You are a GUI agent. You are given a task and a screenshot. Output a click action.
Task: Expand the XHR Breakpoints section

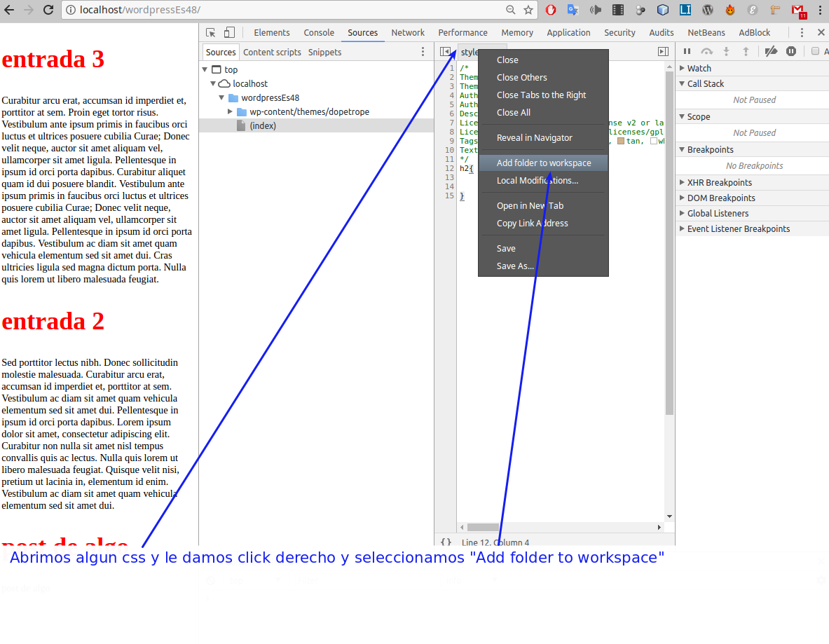coord(682,182)
